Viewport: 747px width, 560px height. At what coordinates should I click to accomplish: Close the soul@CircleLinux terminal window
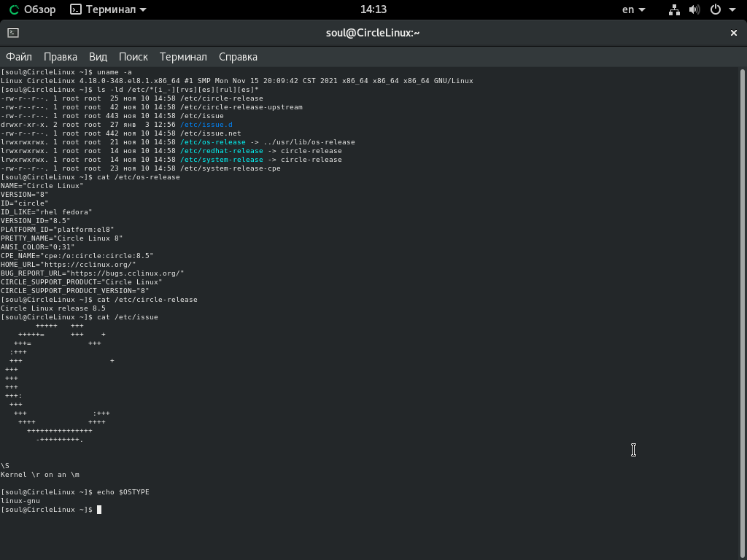(734, 32)
